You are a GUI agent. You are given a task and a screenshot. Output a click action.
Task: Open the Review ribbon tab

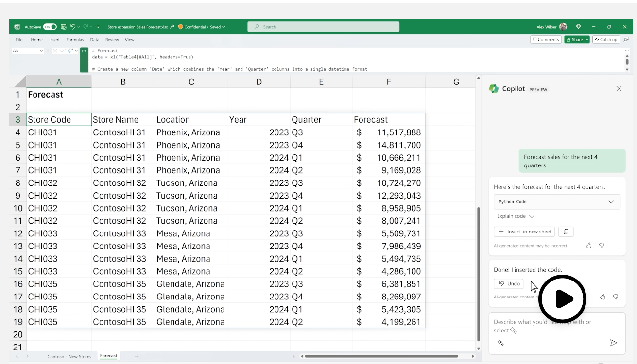point(112,40)
